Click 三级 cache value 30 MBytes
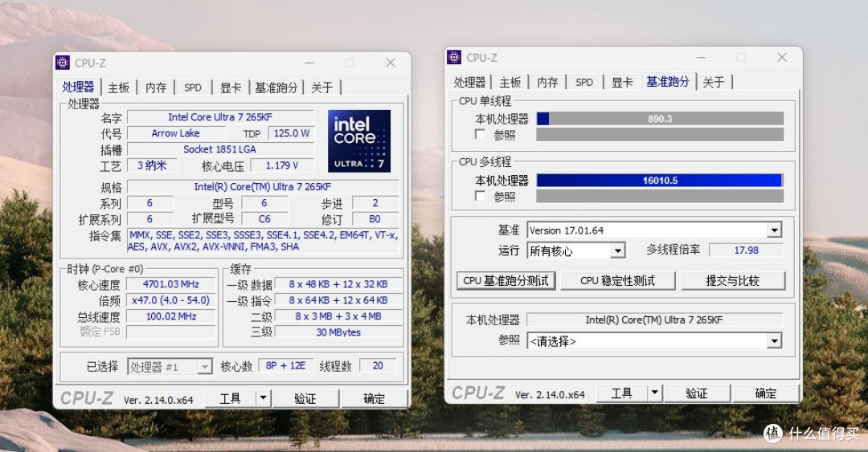Image resolution: width=868 pixels, height=452 pixels. pyautogui.click(x=338, y=332)
